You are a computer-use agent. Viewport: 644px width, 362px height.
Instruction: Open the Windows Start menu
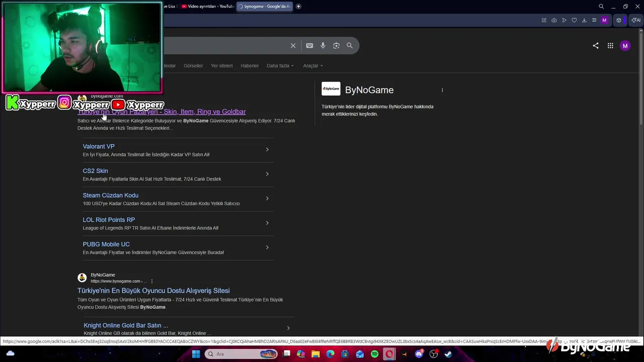[196, 354]
